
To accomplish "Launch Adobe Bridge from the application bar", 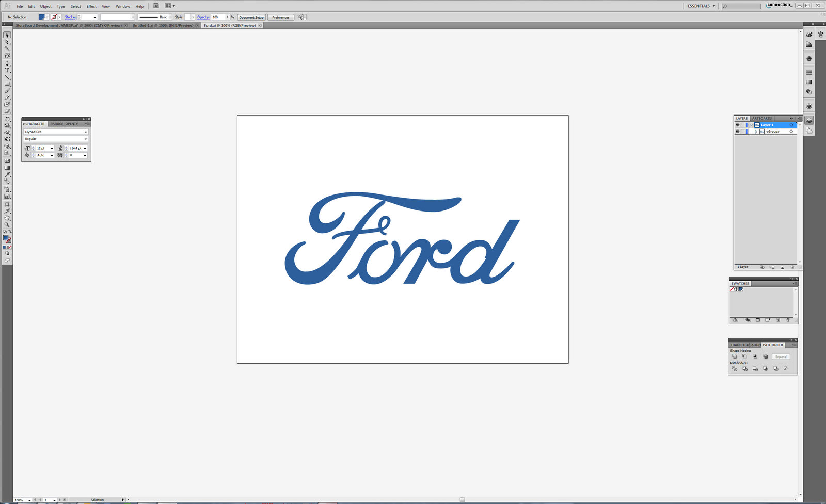I will click(156, 6).
